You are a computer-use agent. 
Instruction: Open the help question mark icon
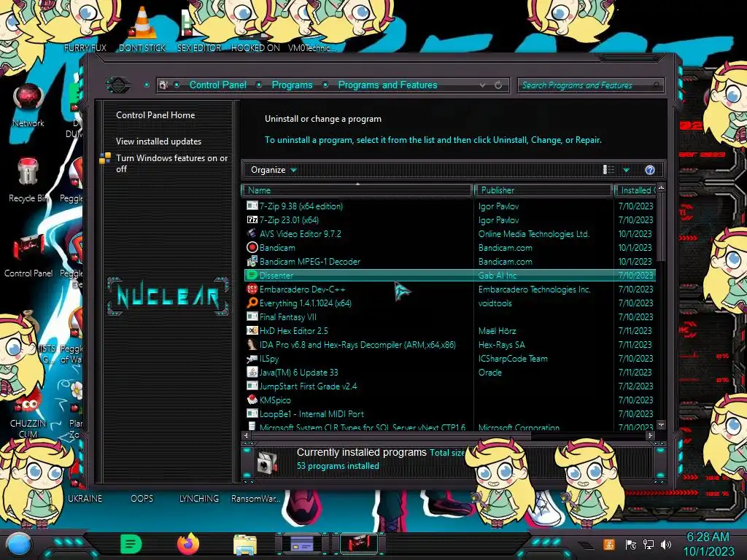click(650, 170)
